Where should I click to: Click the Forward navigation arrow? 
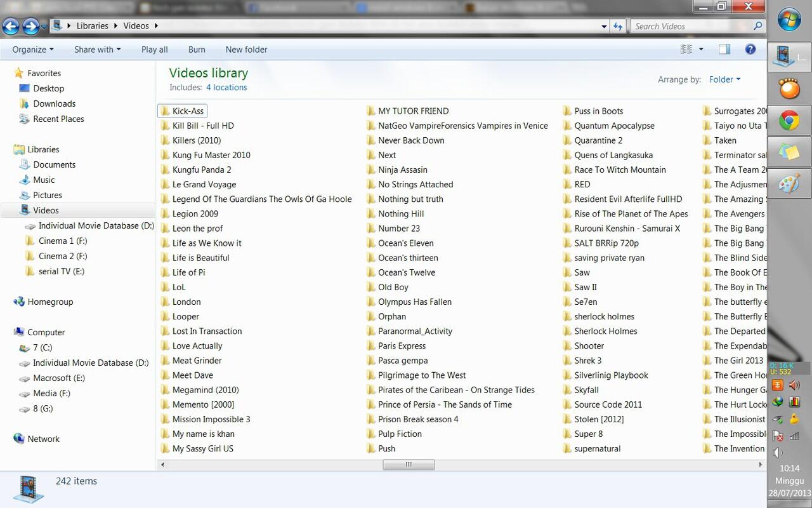[x=30, y=27]
